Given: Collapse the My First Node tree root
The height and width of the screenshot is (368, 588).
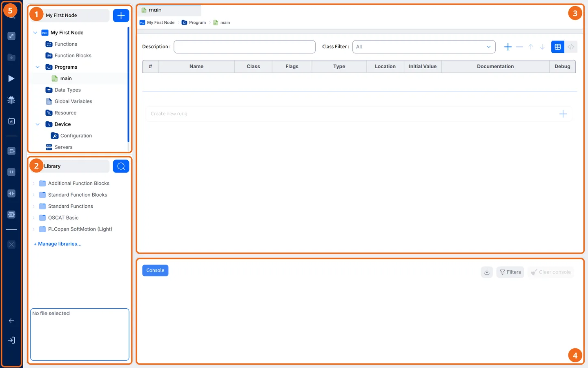Looking at the screenshot, I should pos(35,33).
